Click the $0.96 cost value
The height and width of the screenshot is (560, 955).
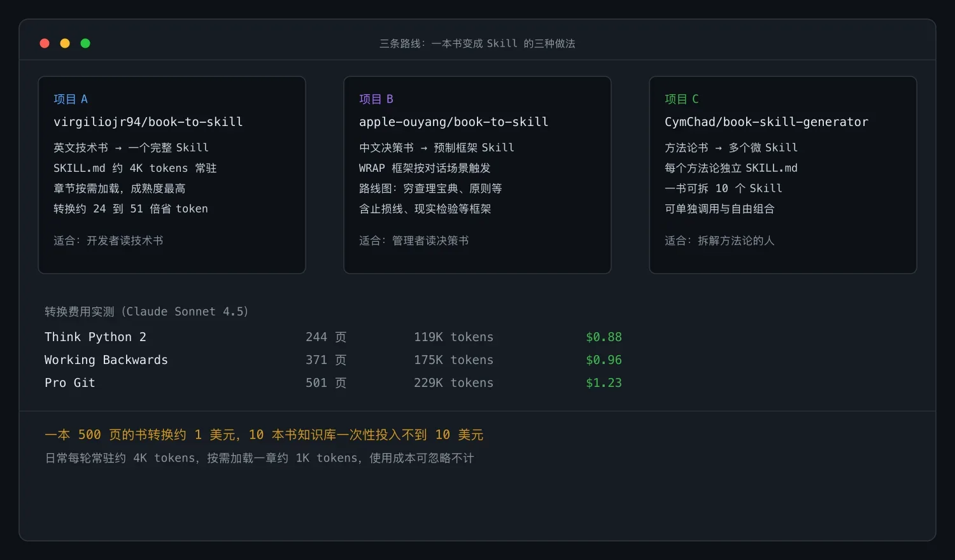pos(604,360)
